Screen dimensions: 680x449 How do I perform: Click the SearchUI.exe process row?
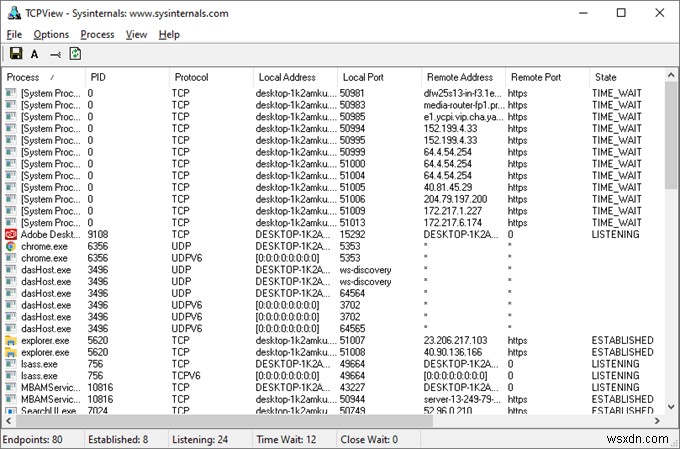333,410
